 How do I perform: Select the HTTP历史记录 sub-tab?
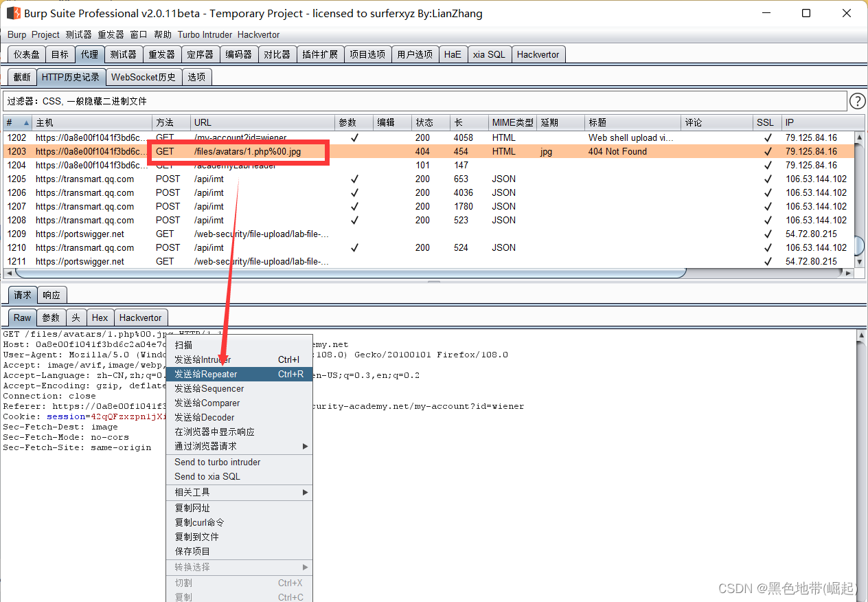[71, 77]
